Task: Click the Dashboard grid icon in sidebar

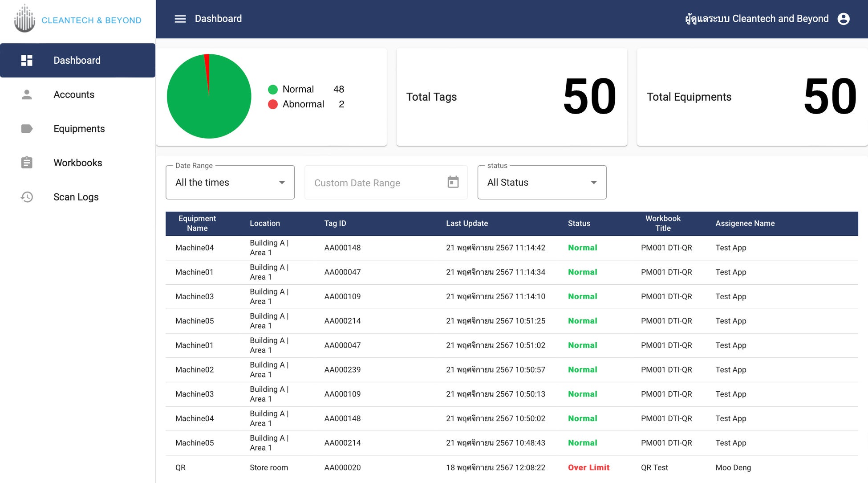Action: (x=27, y=60)
